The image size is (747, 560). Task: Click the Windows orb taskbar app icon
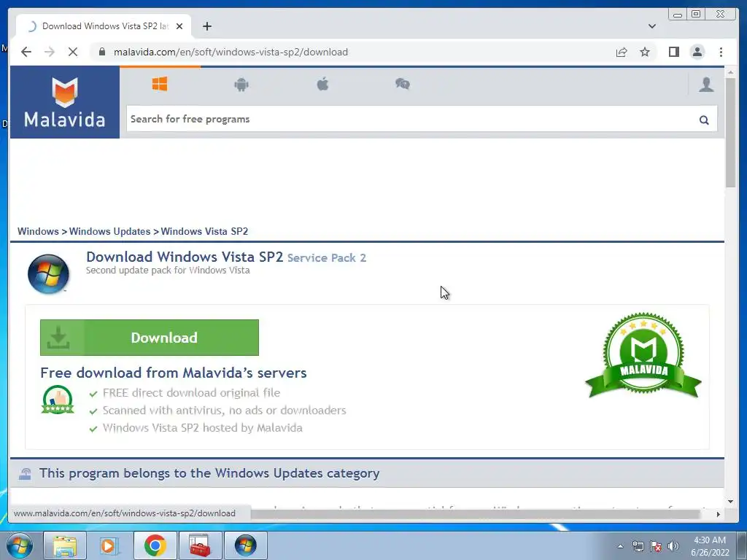click(x=245, y=545)
